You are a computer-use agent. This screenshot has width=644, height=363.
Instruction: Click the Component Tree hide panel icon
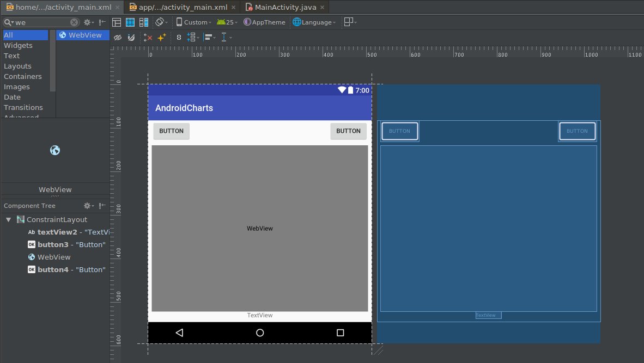(102, 206)
